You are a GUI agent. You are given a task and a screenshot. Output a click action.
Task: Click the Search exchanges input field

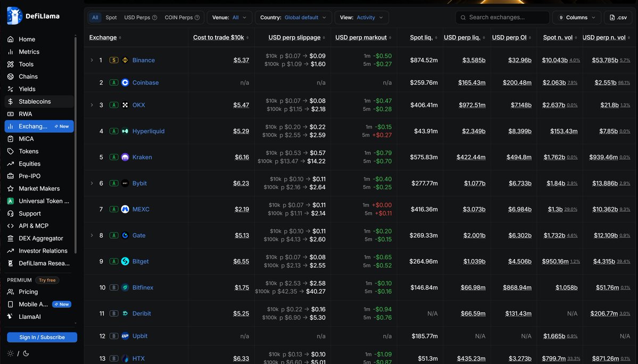click(502, 18)
